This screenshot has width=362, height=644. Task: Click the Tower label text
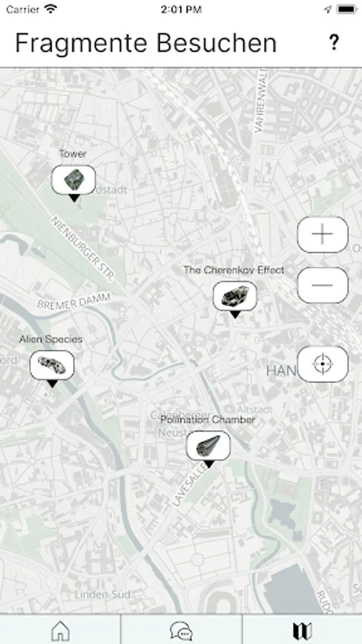[73, 154]
